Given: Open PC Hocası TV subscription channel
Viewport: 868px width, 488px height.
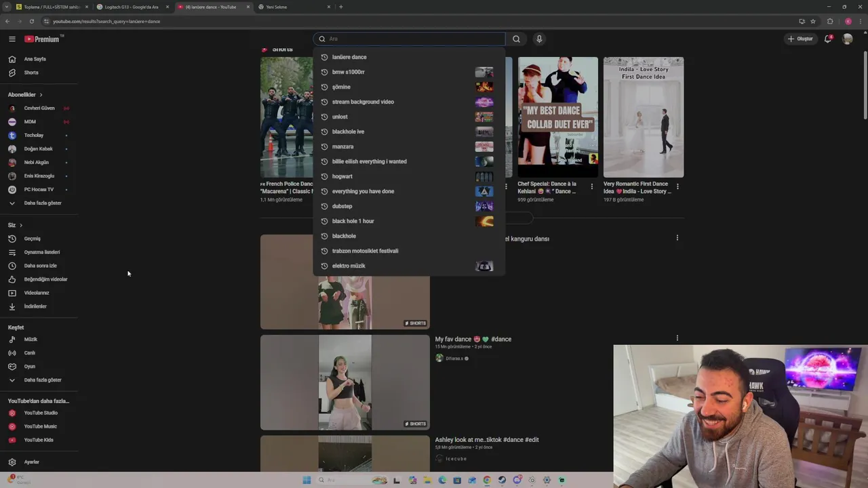Looking at the screenshot, I should 39,189.
